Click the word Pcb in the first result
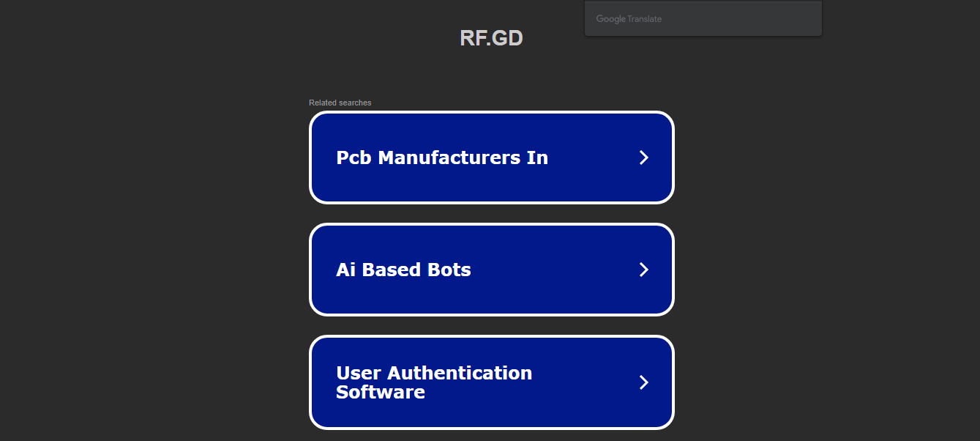 354,157
